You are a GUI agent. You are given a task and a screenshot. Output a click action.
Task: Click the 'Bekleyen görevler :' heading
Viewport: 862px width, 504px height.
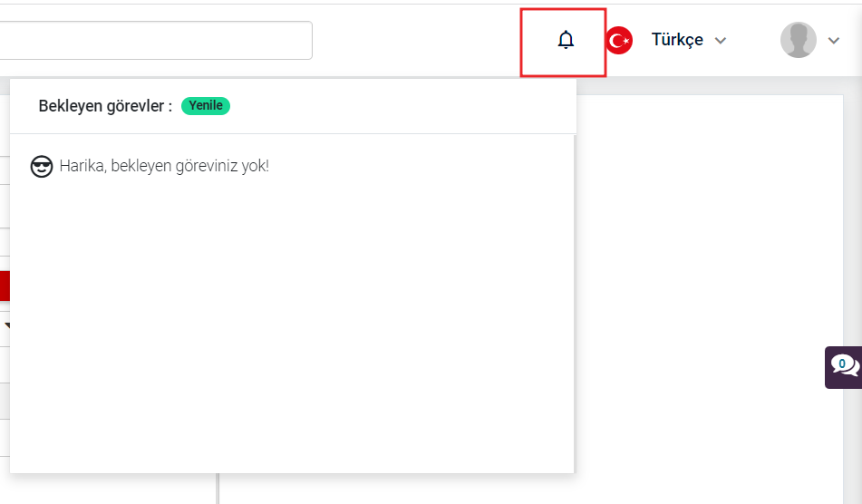pyautogui.click(x=105, y=106)
